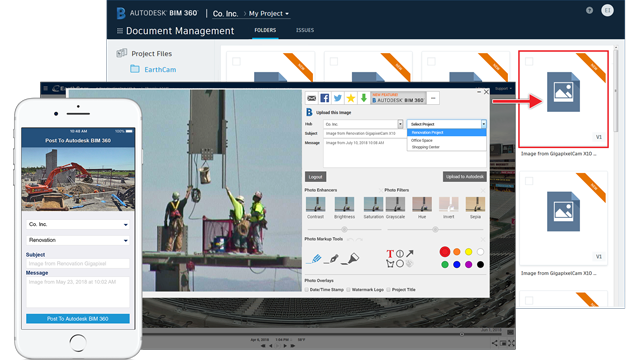The height and width of the screenshot is (360, 640).
Task: Share image via Twitter icon
Action: coord(338,98)
